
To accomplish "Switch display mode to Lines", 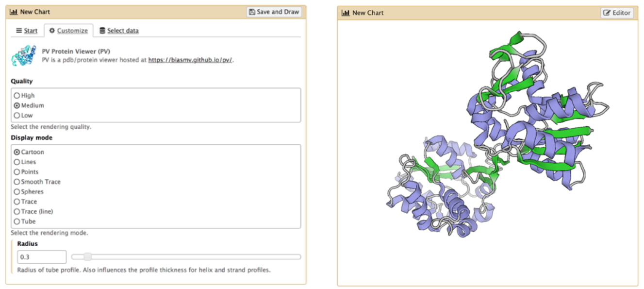I will point(17,162).
